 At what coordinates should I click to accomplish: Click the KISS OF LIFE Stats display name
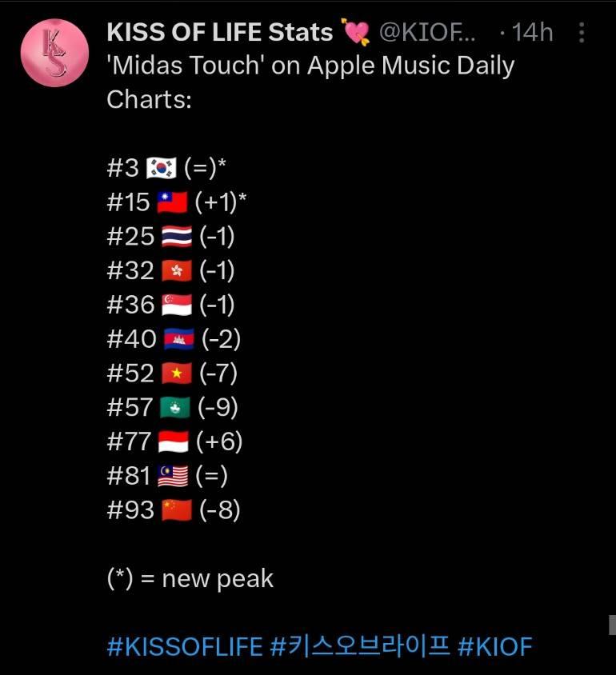click(x=220, y=32)
